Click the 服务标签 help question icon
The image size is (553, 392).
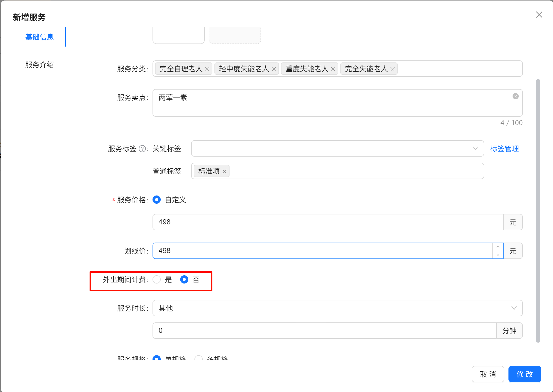142,149
